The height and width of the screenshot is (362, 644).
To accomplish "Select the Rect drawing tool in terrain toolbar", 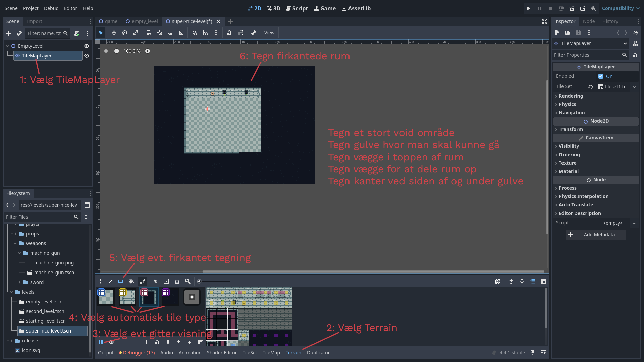I will [121, 281].
